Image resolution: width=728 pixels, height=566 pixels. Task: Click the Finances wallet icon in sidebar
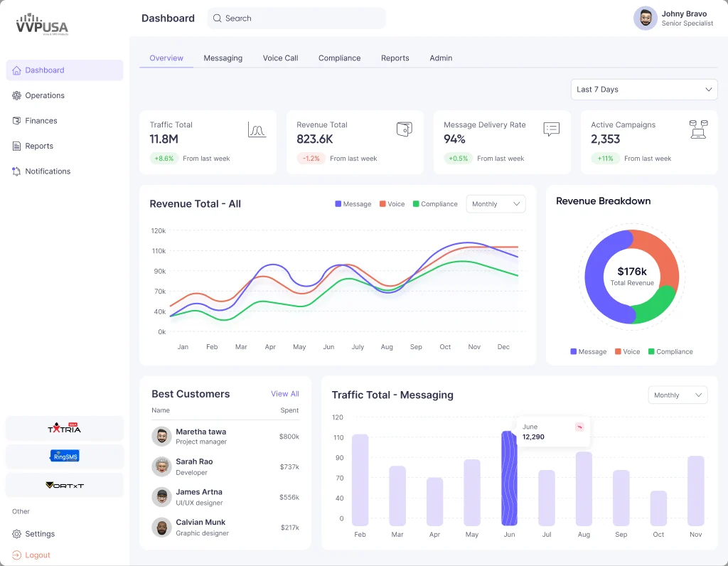17,121
